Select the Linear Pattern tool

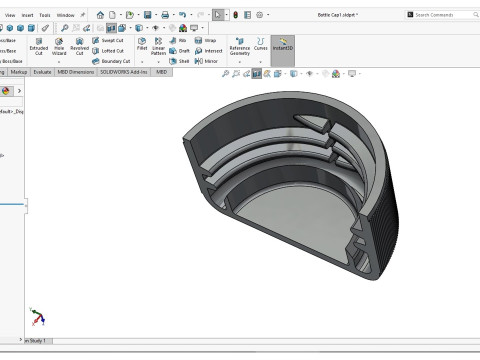tap(158, 46)
